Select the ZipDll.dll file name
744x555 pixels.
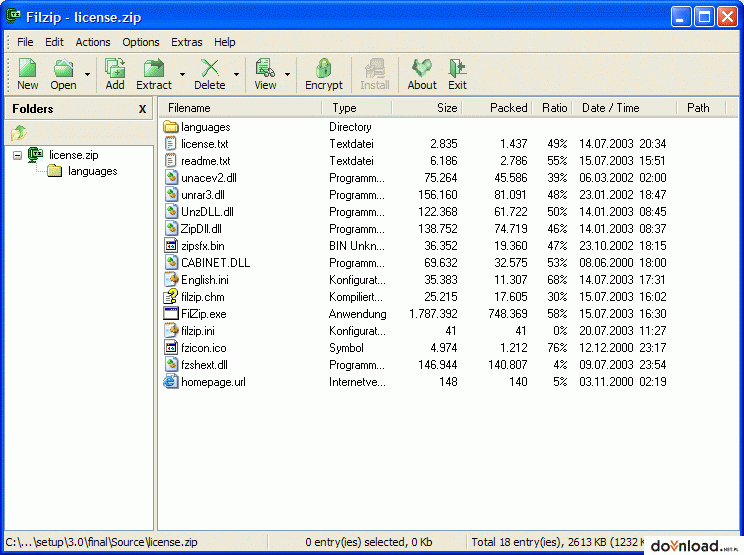click(201, 229)
